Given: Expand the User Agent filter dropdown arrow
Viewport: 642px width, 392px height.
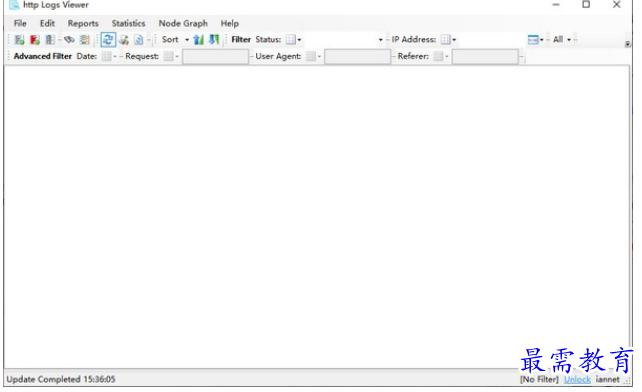Looking at the screenshot, I should tap(319, 56).
